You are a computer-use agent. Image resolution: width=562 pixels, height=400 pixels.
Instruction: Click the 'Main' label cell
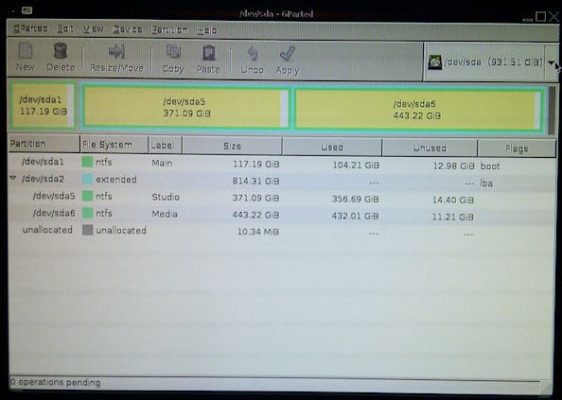pyautogui.click(x=162, y=163)
